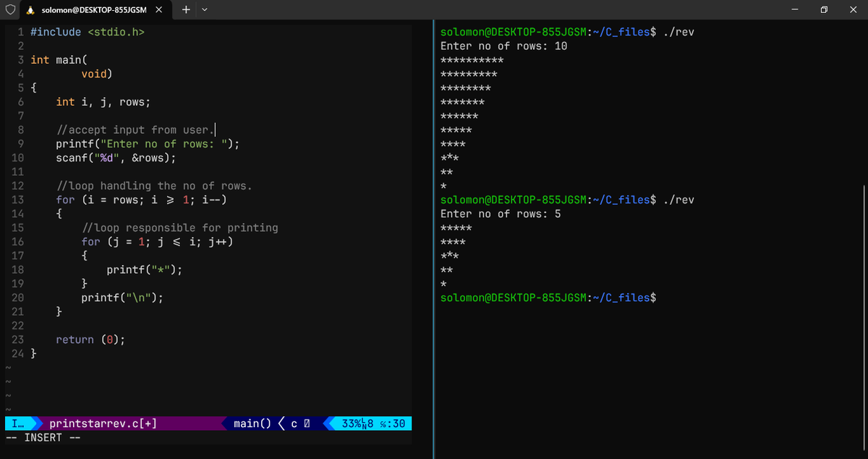868x459 pixels.
Task: Click the shield icon in the title bar
Action: pos(9,9)
